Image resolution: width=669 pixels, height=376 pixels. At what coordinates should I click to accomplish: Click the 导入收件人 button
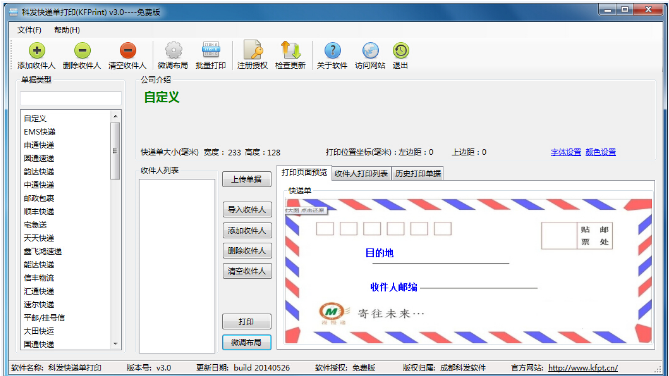(x=247, y=210)
